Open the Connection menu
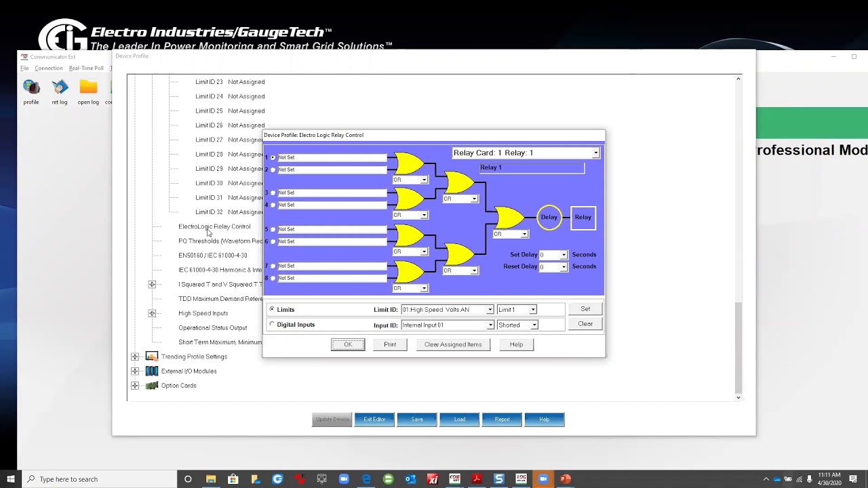 (x=49, y=68)
